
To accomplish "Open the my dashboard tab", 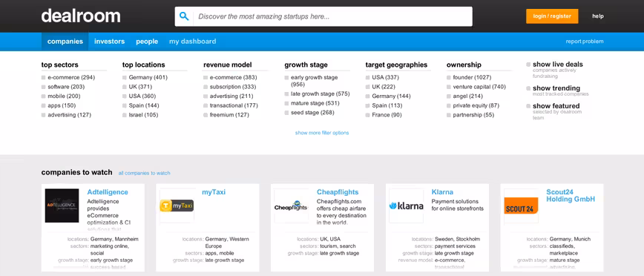I will click(x=193, y=42).
